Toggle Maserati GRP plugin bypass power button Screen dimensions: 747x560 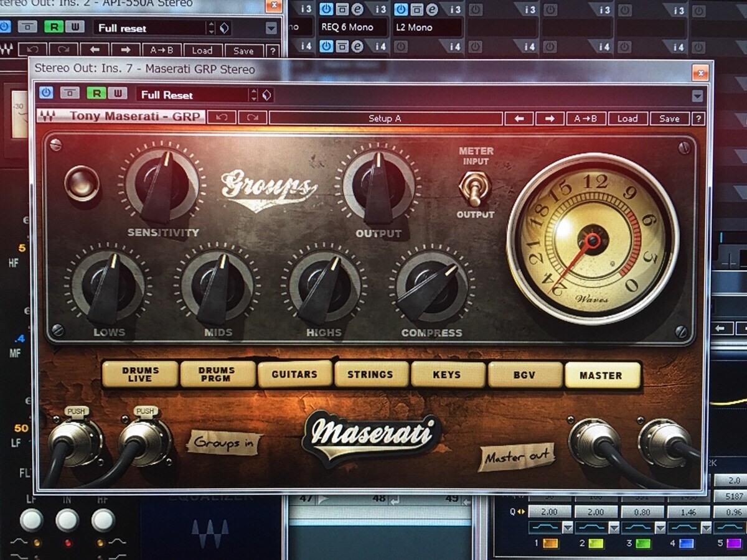coord(47,93)
